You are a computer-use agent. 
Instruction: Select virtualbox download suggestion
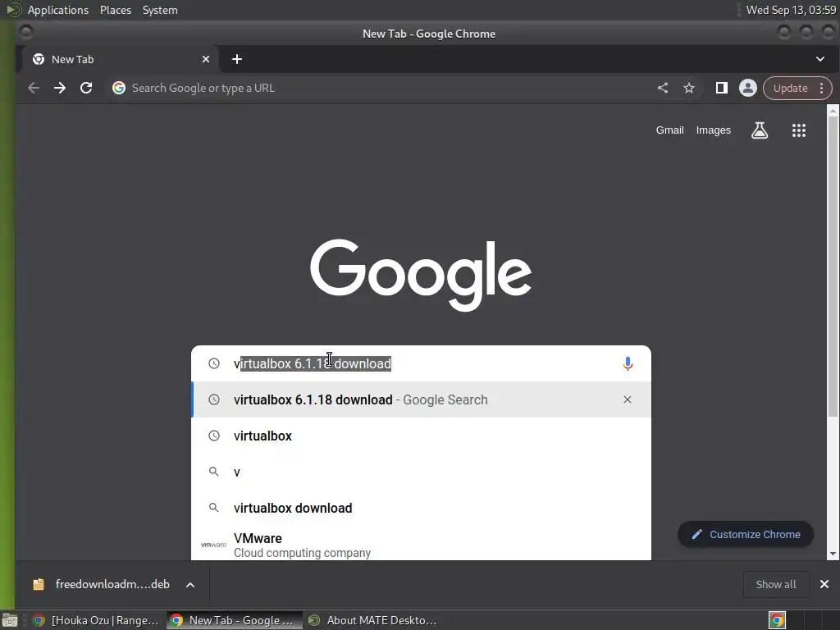point(421,508)
